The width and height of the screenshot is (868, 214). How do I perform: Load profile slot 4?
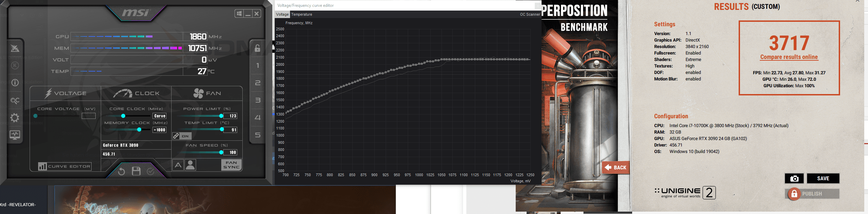pyautogui.click(x=258, y=118)
